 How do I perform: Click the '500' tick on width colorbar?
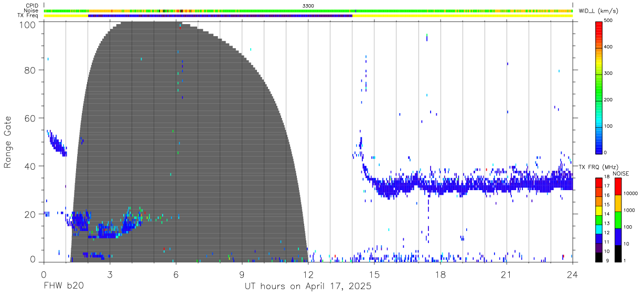(x=608, y=21)
